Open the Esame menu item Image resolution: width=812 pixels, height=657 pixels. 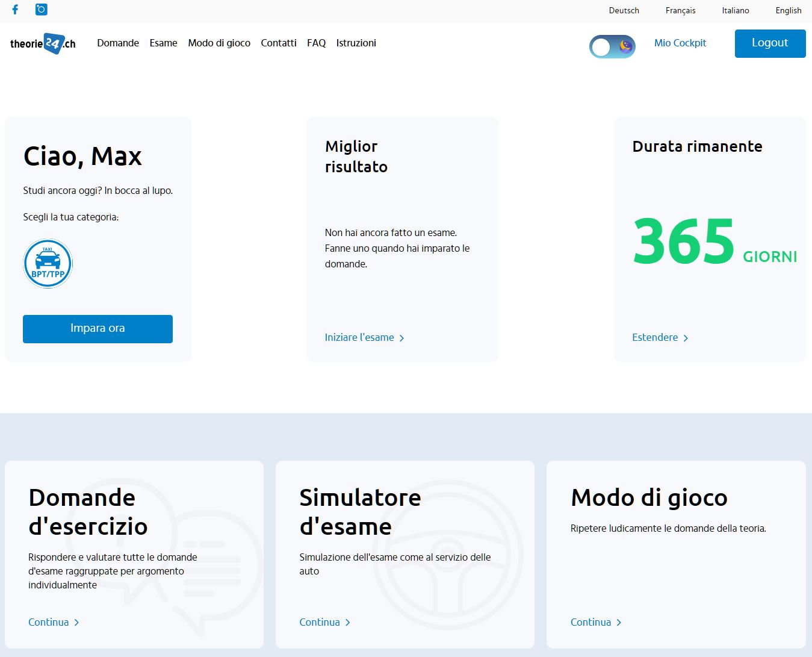point(163,43)
